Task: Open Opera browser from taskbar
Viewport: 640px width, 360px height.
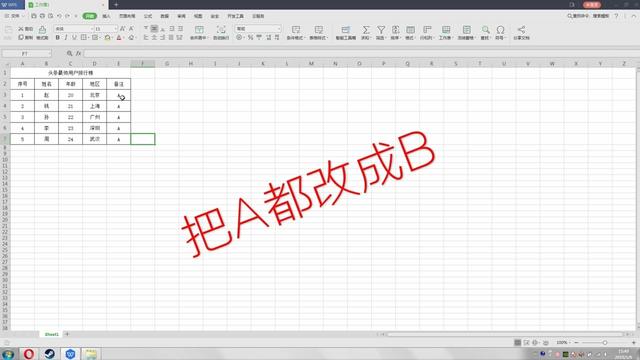Action: tap(29, 354)
